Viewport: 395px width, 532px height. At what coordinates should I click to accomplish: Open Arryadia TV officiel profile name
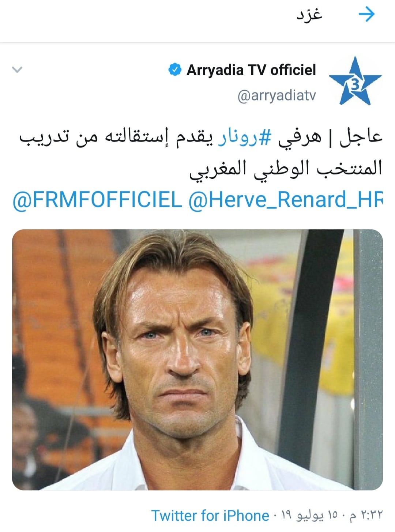251,69
